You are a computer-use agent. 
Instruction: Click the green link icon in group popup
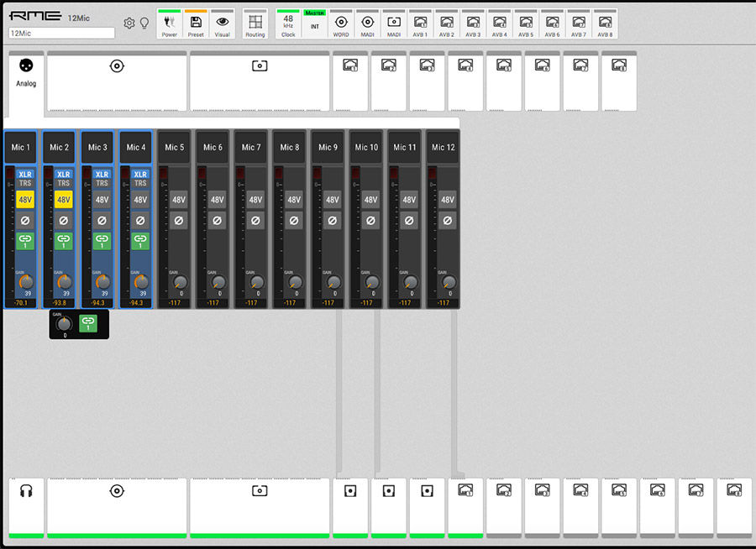[87, 323]
